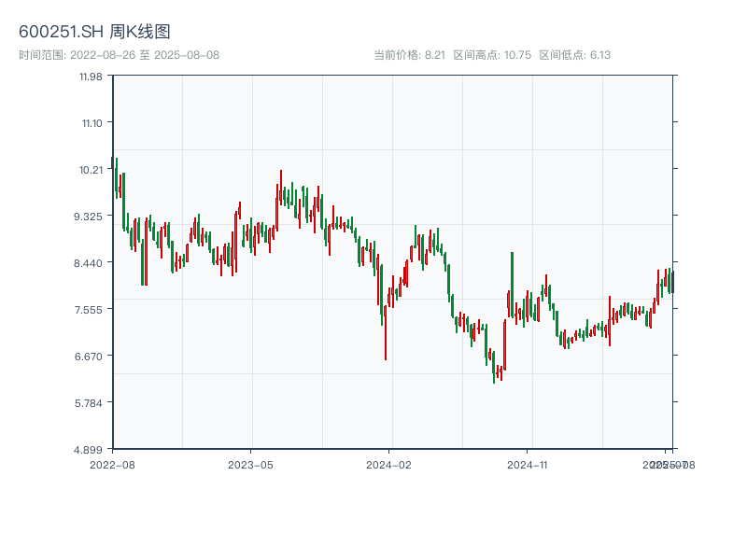Jump to the 2024-11 date label

pos(528,464)
